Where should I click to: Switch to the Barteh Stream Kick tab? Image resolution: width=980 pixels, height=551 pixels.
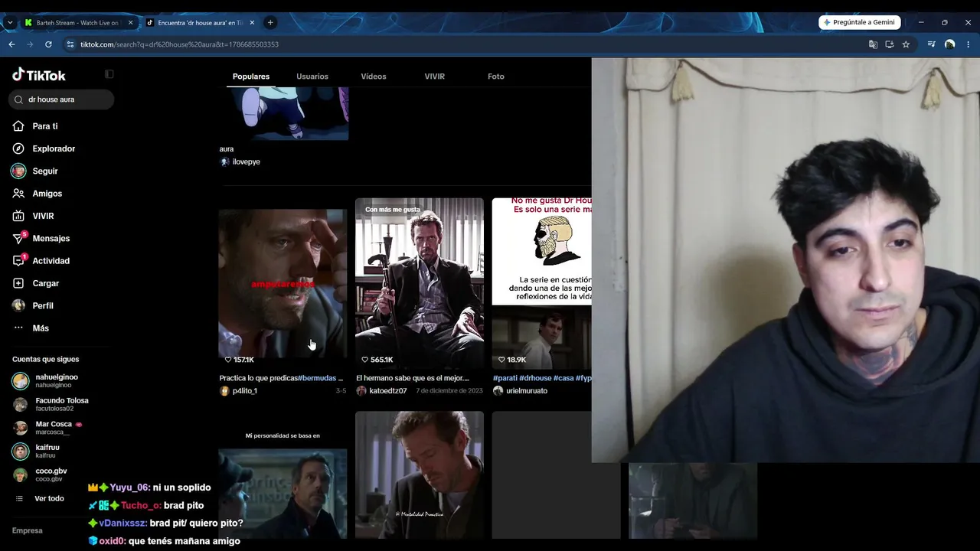77,23
